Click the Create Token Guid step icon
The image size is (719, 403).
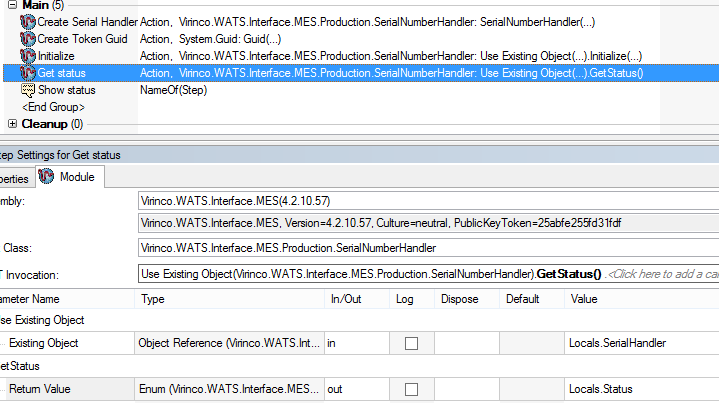point(28,39)
